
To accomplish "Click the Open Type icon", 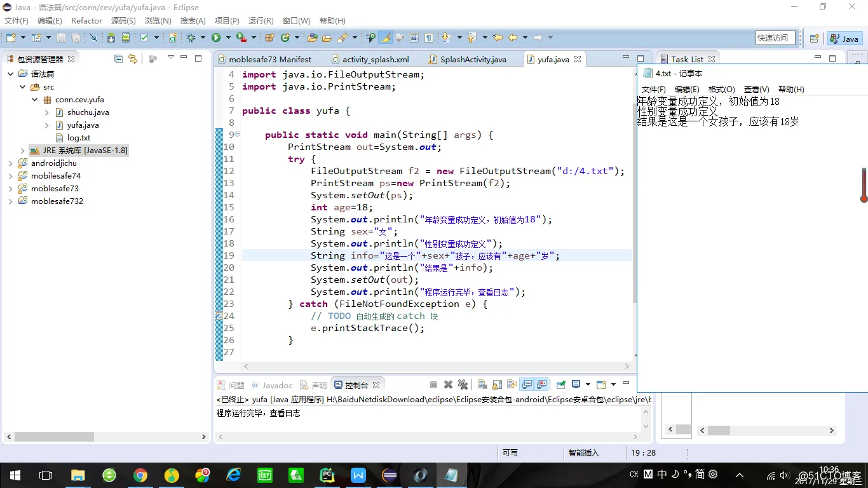I will point(312,37).
